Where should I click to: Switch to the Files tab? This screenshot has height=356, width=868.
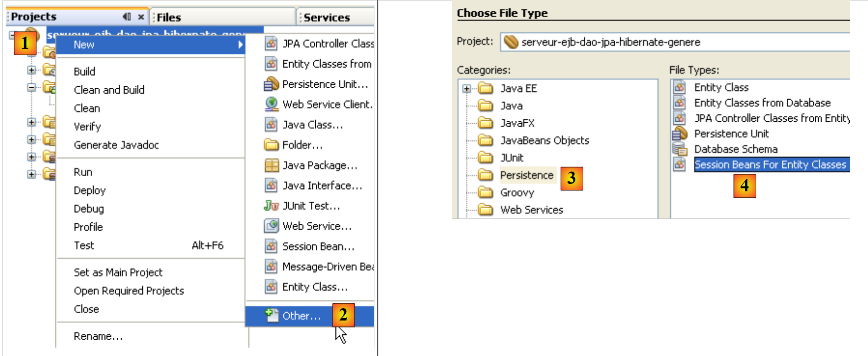pyautogui.click(x=169, y=17)
